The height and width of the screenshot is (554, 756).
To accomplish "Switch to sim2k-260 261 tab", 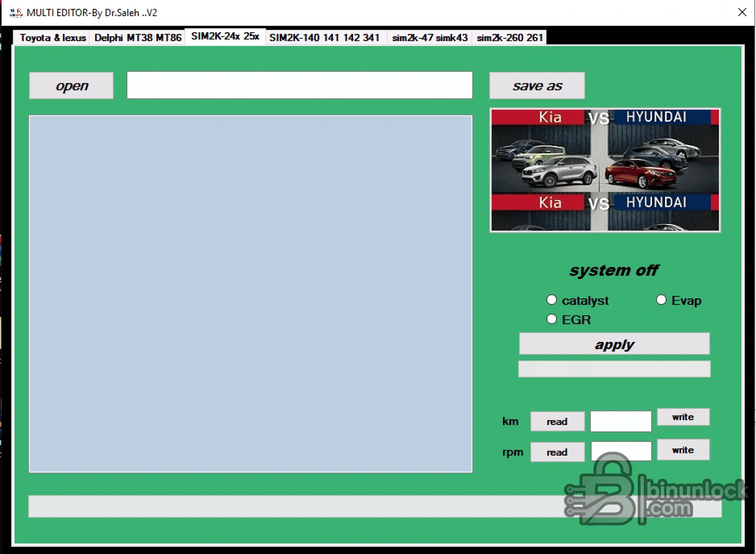I will click(510, 37).
